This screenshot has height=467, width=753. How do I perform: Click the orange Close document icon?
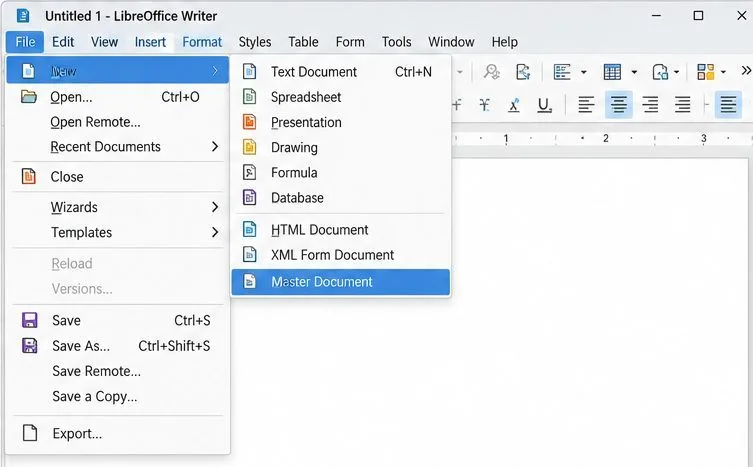[x=29, y=176]
